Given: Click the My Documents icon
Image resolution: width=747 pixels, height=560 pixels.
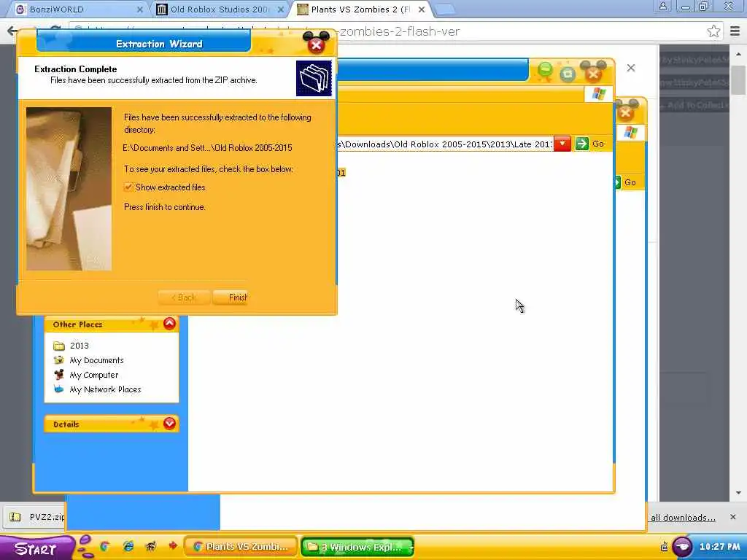Looking at the screenshot, I should (x=59, y=360).
